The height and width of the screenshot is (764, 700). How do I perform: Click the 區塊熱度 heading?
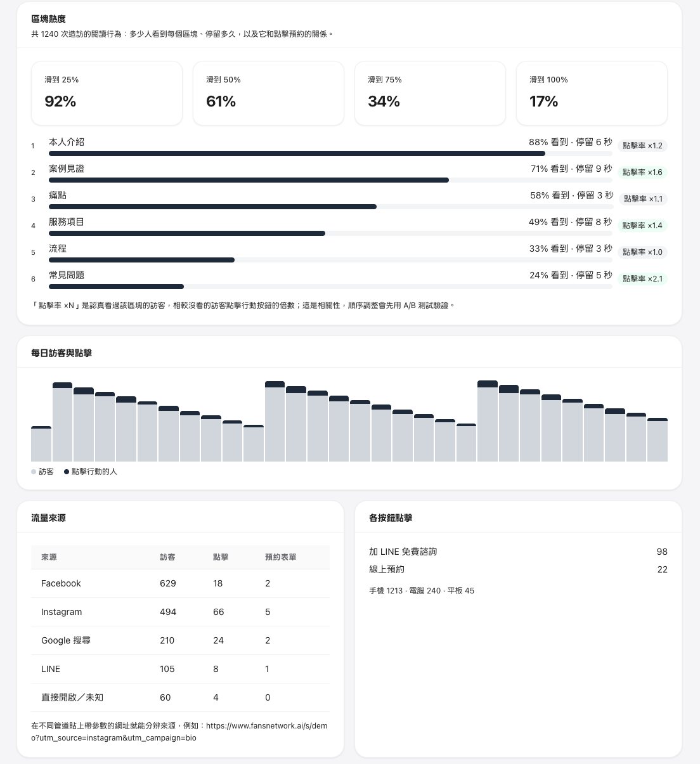coord(48,19)
